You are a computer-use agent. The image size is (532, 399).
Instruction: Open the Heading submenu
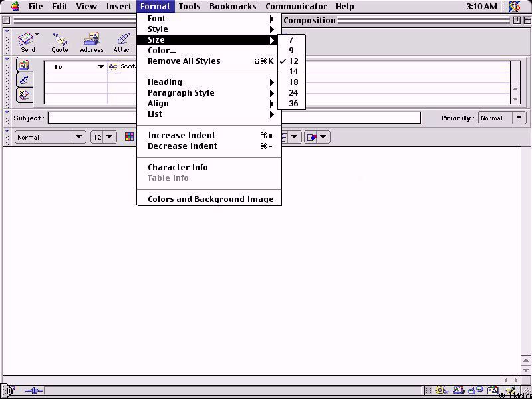coord(209,82)
